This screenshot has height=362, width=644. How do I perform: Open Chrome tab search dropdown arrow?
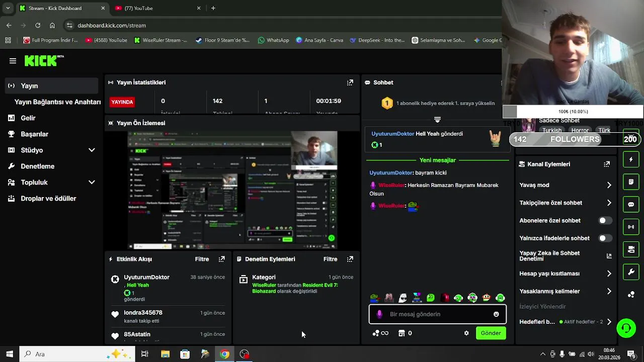tap(8, 8)
